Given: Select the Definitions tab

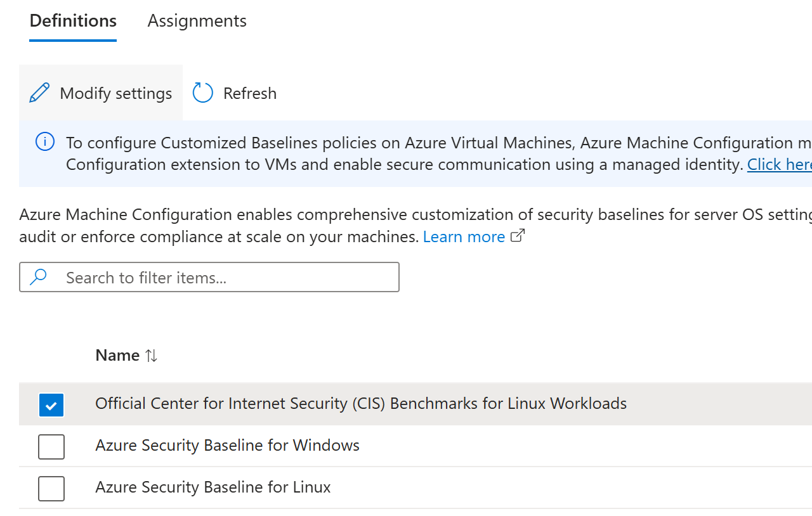Looking at the screenshot, I should 72,20.
